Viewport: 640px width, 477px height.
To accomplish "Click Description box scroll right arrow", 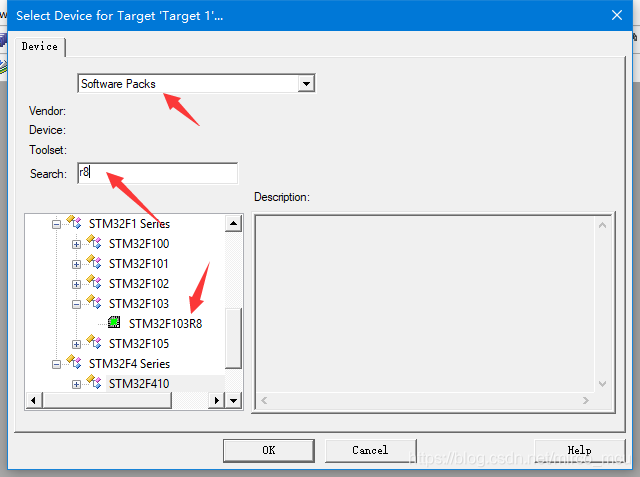I will [x=586, y=400].
